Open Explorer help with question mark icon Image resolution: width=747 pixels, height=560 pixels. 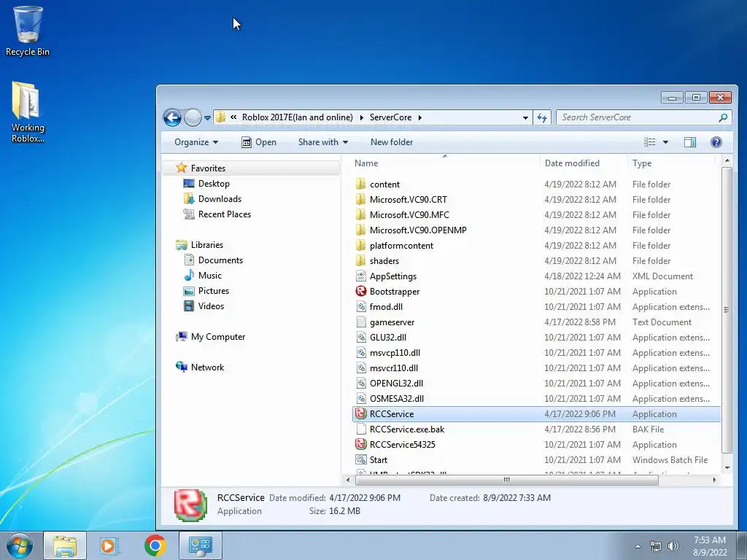(x=716, y=142)
